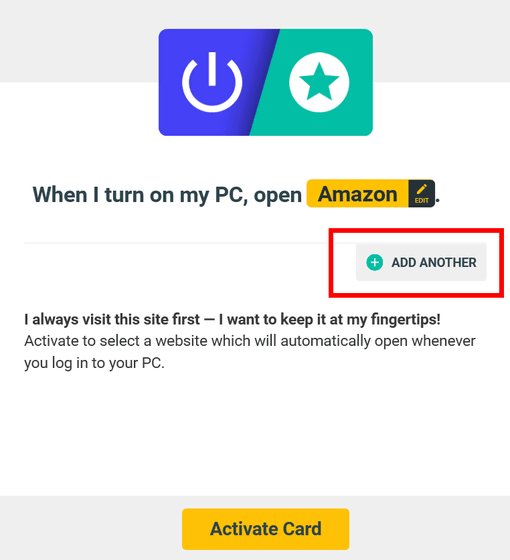Click the grey footer area beside Activate Card
Image resolution: width=510 pixels, height=560 pixels.
(x=429, y=528)
